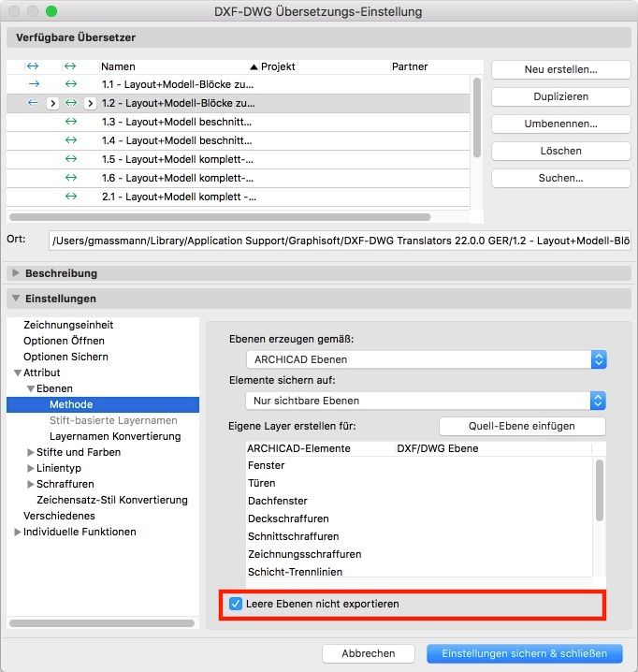Viewport: 638px width, 672px height.
Task: Select Layernamen Konvertierung tree item
Action: coord(115,436)
